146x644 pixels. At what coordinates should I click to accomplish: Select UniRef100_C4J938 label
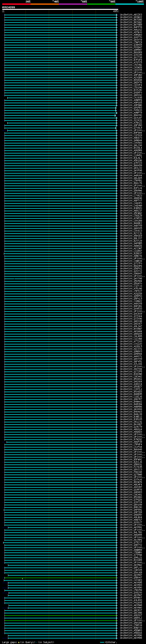131,98
